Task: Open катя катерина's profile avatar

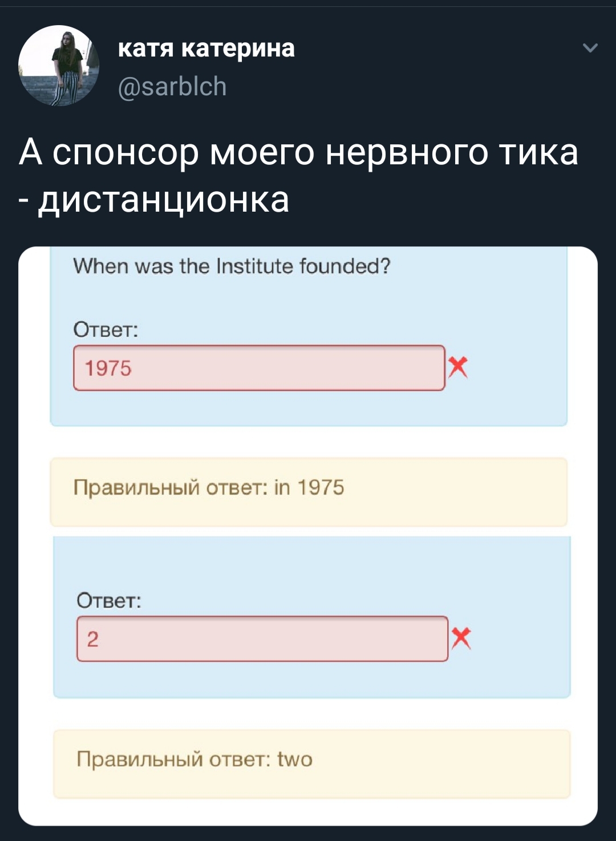Action: point(59,66)
